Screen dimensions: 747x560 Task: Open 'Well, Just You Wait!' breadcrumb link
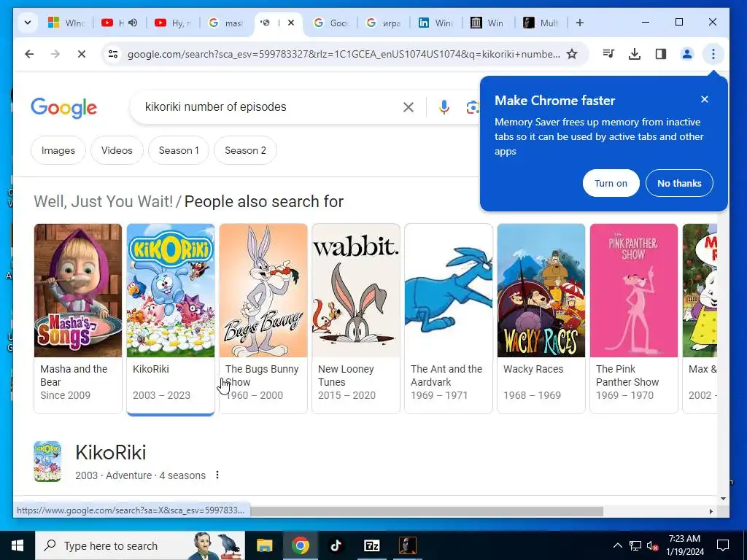click(104, 201)
